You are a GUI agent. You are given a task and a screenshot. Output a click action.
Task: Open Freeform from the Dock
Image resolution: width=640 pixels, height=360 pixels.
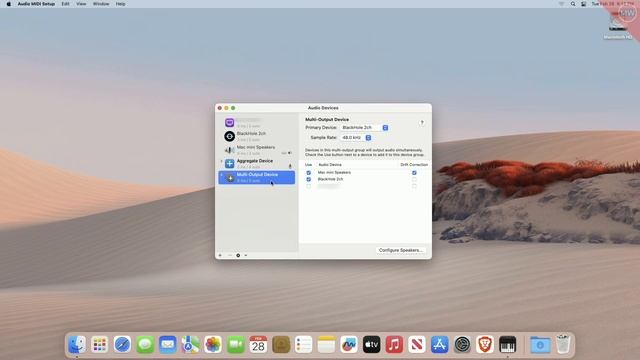[349, 344]
